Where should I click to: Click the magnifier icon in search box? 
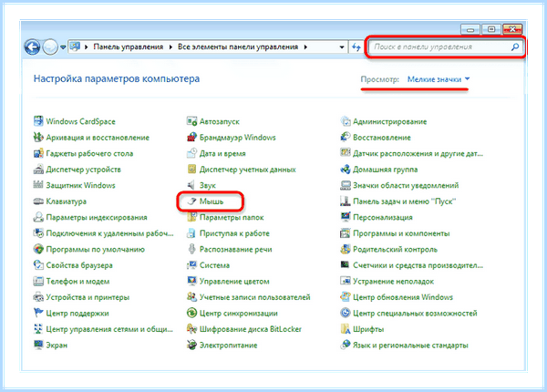tap(515, 46)
